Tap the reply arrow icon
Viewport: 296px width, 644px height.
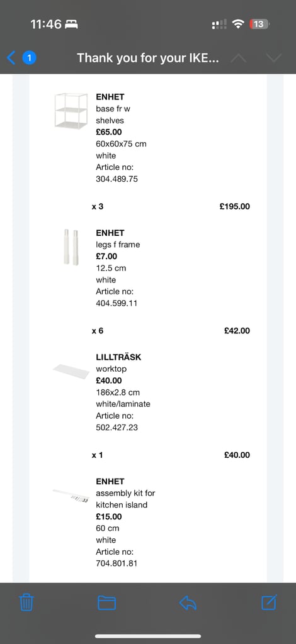(188, 602)
